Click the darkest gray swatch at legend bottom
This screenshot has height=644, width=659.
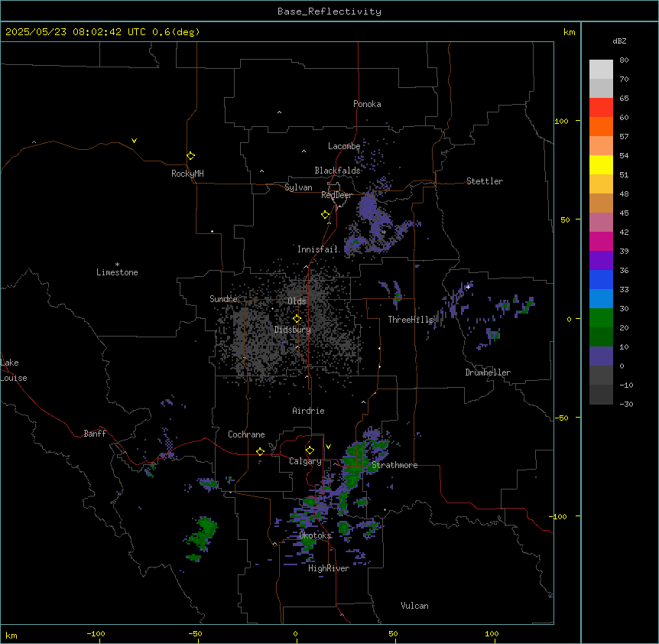tap(601, 395)
